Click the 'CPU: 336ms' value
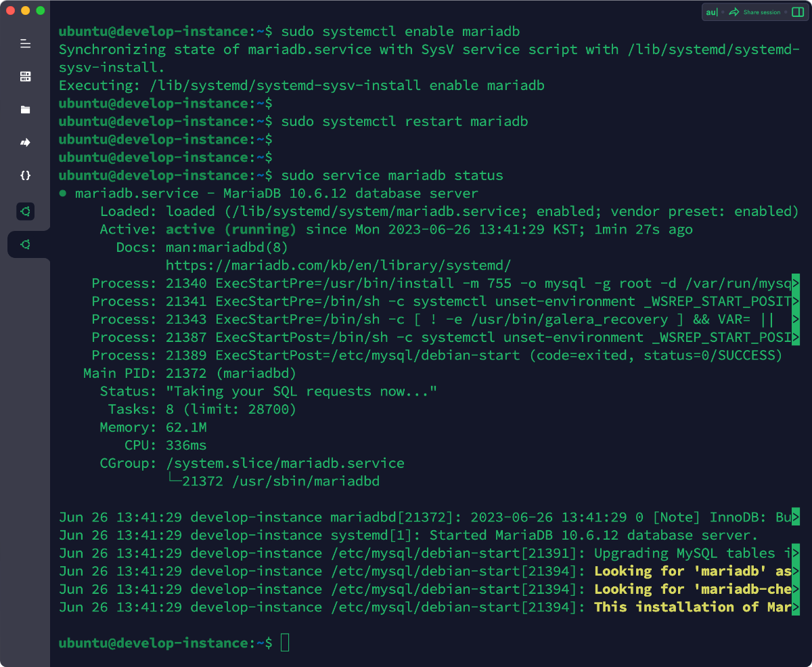 186,445
